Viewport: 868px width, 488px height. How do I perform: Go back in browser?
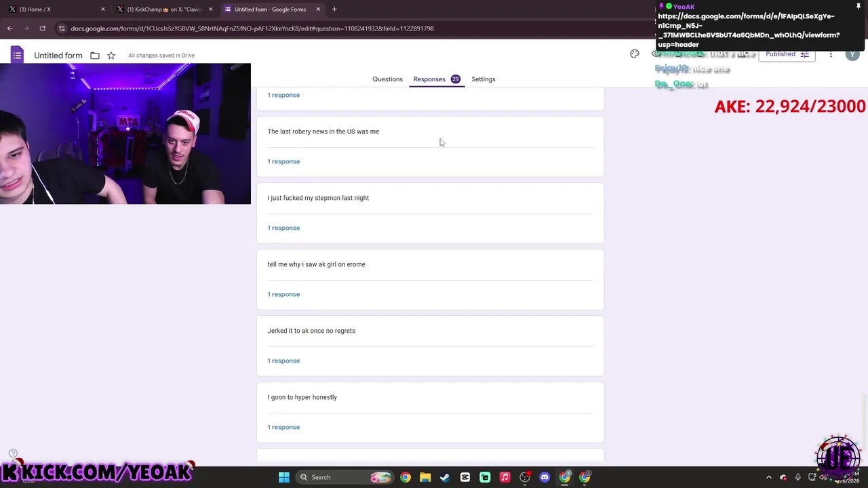tap(10, 28)
